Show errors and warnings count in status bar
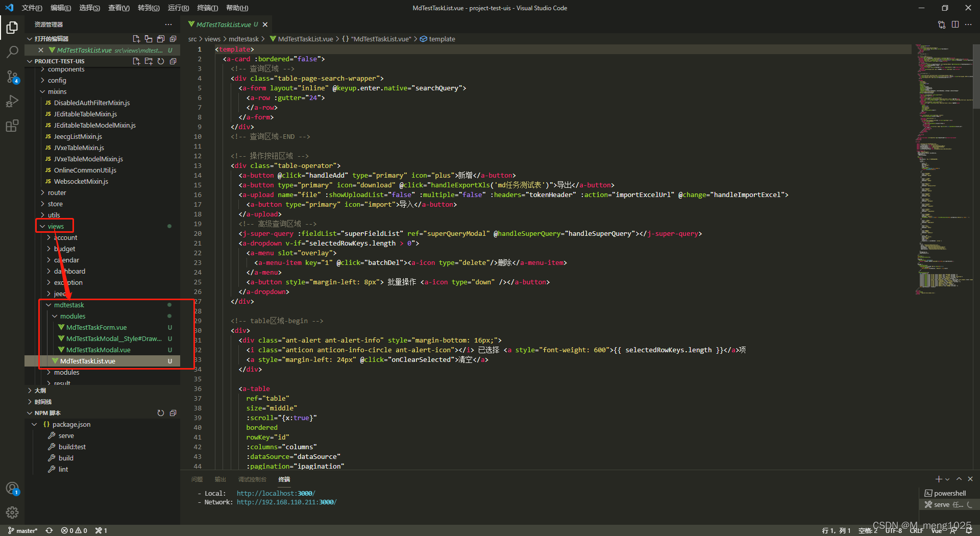Image resolution: width=980 pixels, height=536 pixels. pos(74,530)
